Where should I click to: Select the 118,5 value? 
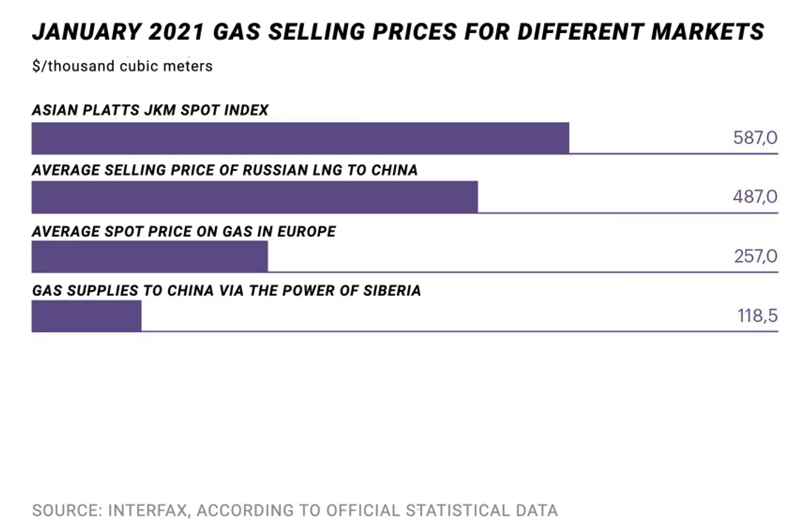pyautogui.click(x=757, y=316)
